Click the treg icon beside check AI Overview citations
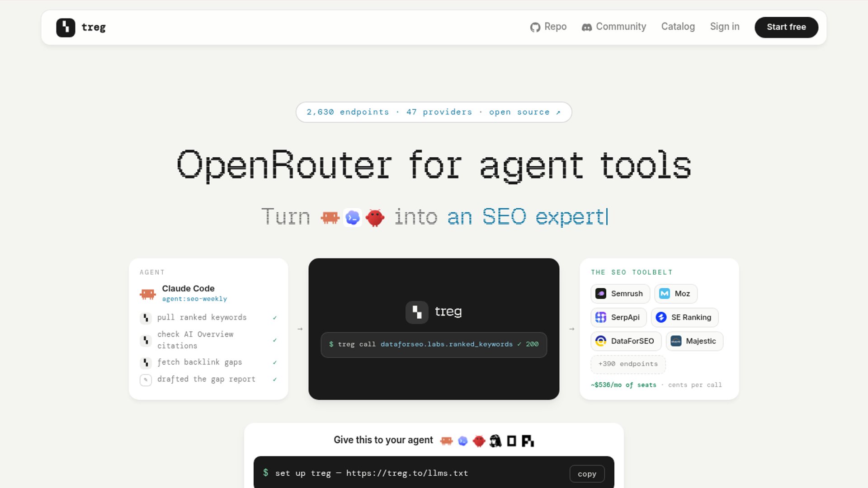This screenshot has width=868, height=488. pyautogui.click(x=146, y=340)
